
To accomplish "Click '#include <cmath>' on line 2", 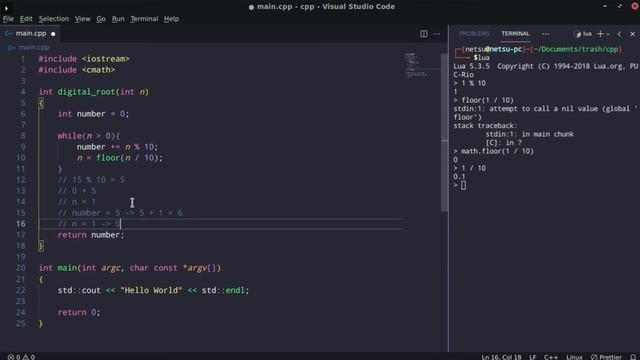I will pos(77,70).
